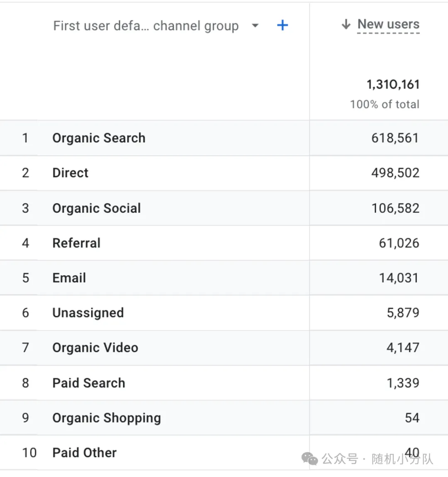Click the 498,502 value for Direct
This screenshot has height=477, width=448.
coord(395,173)
